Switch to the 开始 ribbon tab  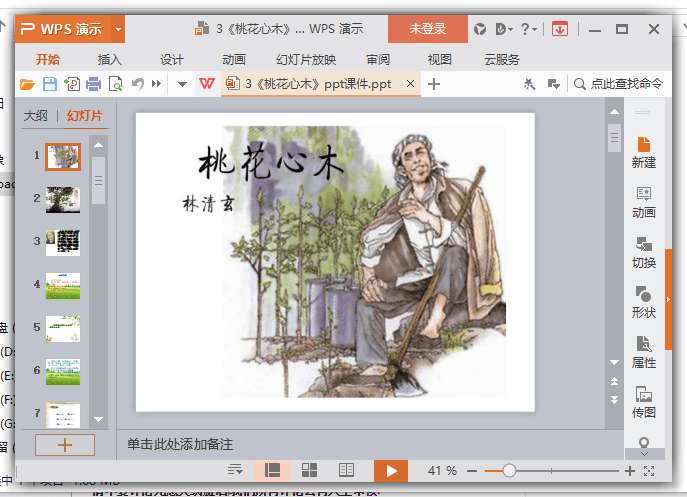[x=48, y=59]
